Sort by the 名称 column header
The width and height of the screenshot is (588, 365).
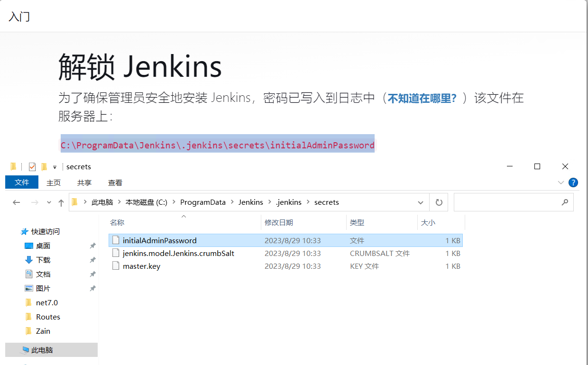(117, 222)
